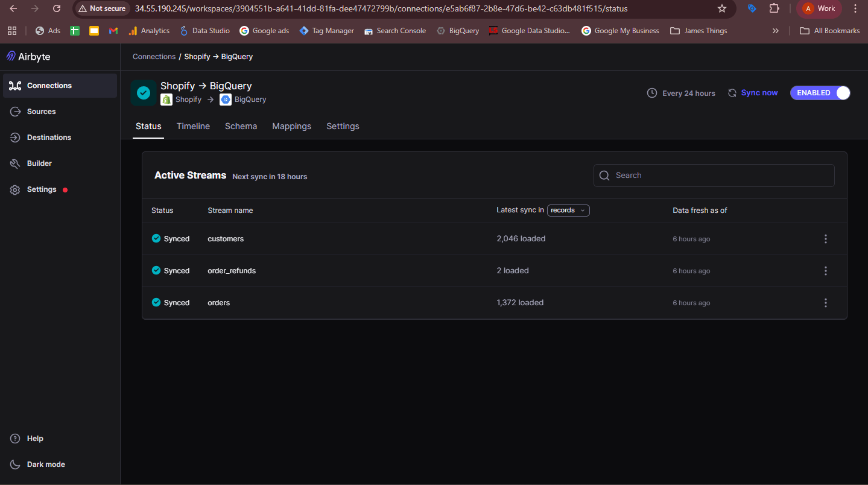The image size is (868, 485).
Task: Switch to the Schema tab
Action: click(x=241, y=126)
